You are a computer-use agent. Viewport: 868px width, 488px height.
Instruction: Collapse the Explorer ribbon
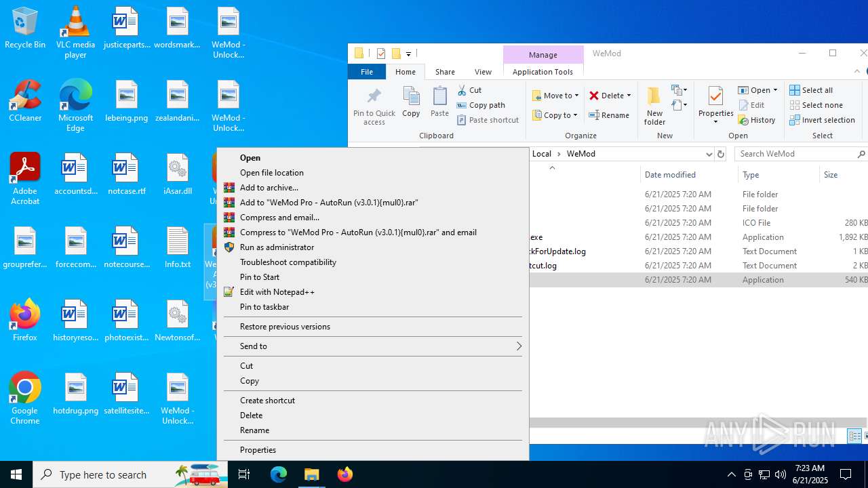857,71
